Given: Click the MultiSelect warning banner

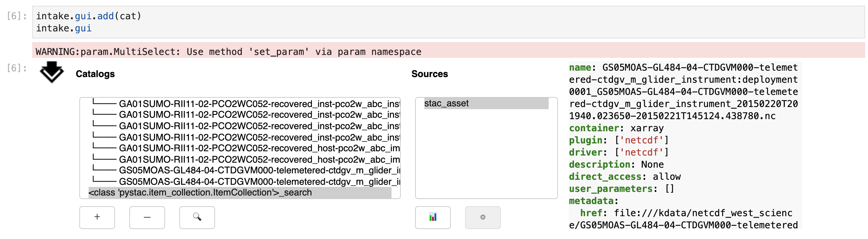Looking at the screenshot, I should [x=229, y=51].
